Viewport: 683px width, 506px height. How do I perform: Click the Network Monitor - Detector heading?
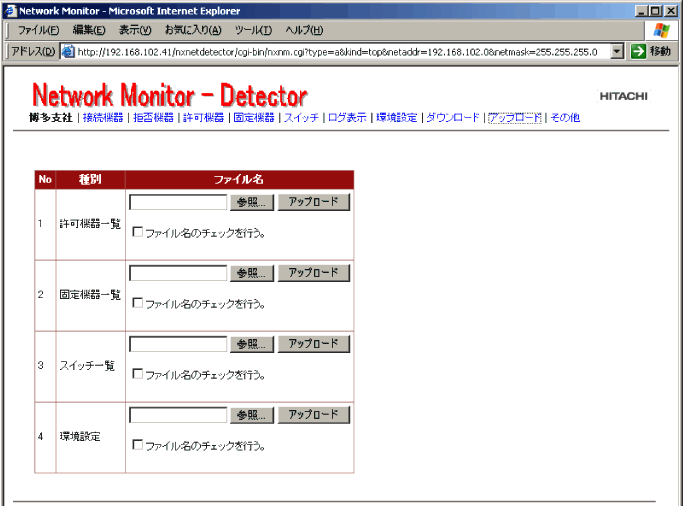[170, 95]
